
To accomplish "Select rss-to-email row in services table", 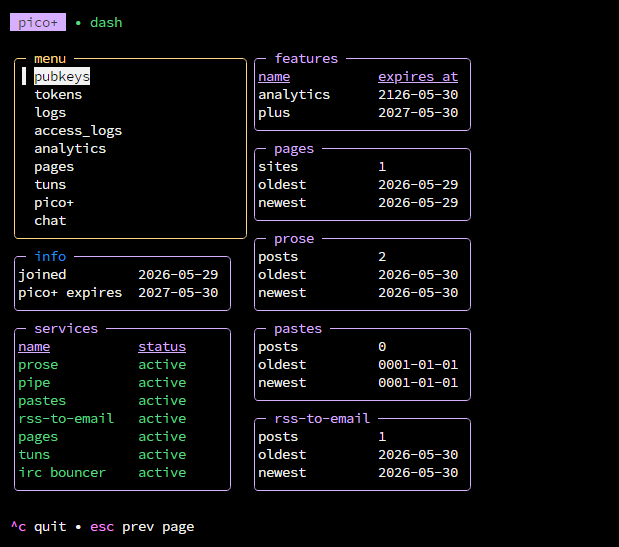I will [102, 418].
